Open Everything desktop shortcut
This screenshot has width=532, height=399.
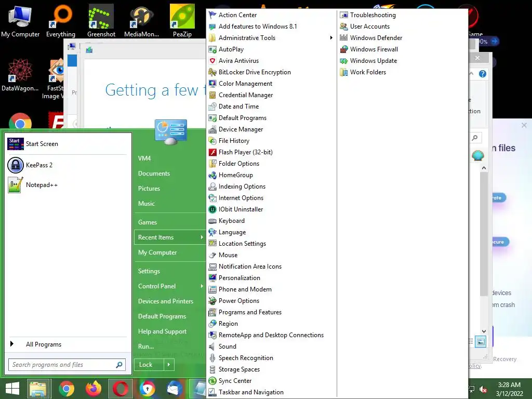point(61,20)
